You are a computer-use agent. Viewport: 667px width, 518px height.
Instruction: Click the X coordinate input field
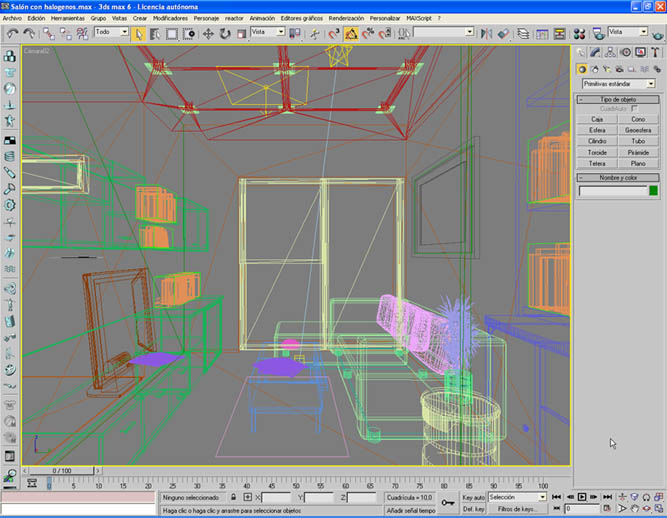[276, 497]
